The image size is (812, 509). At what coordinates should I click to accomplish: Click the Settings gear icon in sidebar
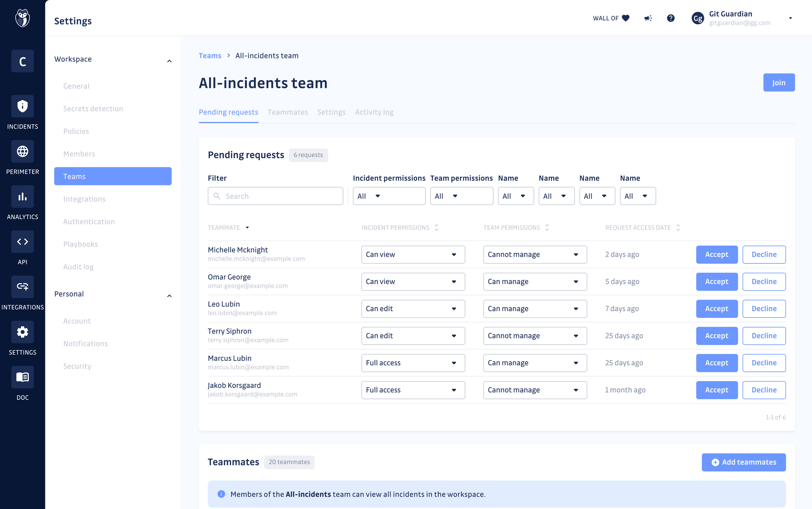tap(22, 332)
